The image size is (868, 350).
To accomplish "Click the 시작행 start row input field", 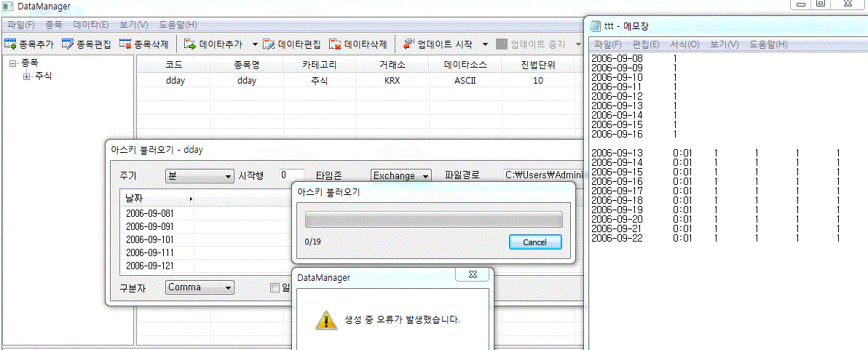I will click(x=291, y=175).
